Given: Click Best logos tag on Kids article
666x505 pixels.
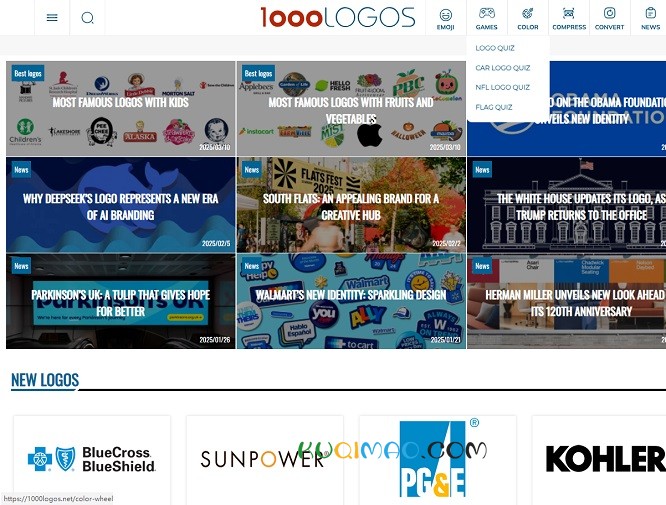Looking at the screenshot, I should (x=28, y=73).
